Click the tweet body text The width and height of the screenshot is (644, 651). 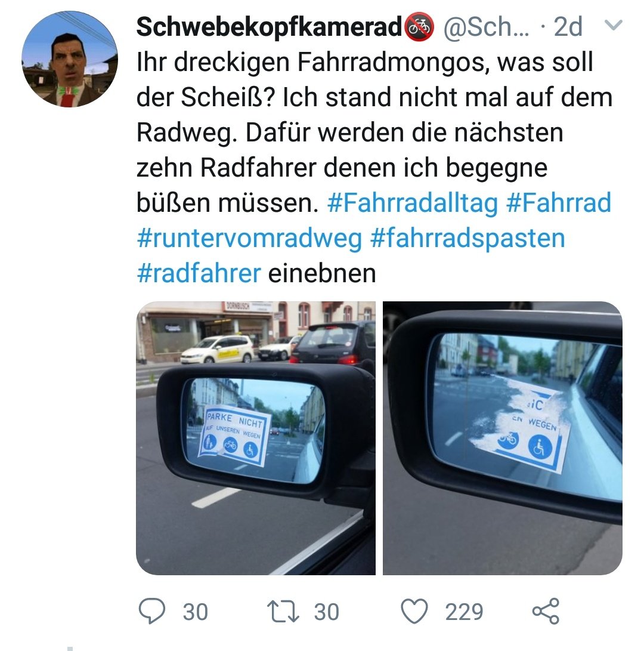(374, 168)
